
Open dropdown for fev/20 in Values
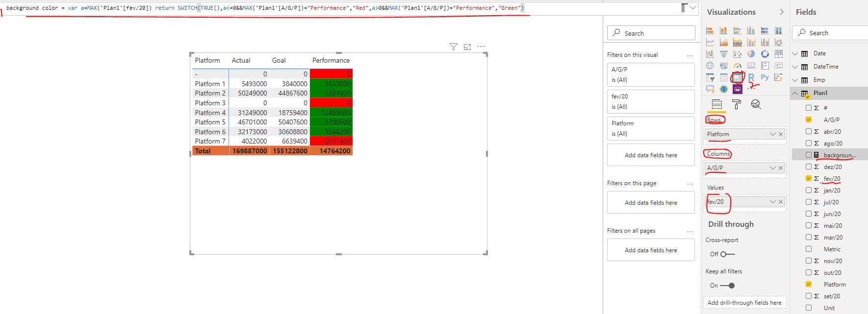(x=772, y=202)
